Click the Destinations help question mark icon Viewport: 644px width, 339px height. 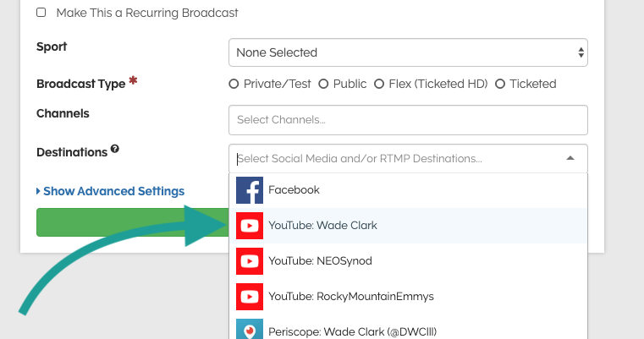tap(115, 150)
